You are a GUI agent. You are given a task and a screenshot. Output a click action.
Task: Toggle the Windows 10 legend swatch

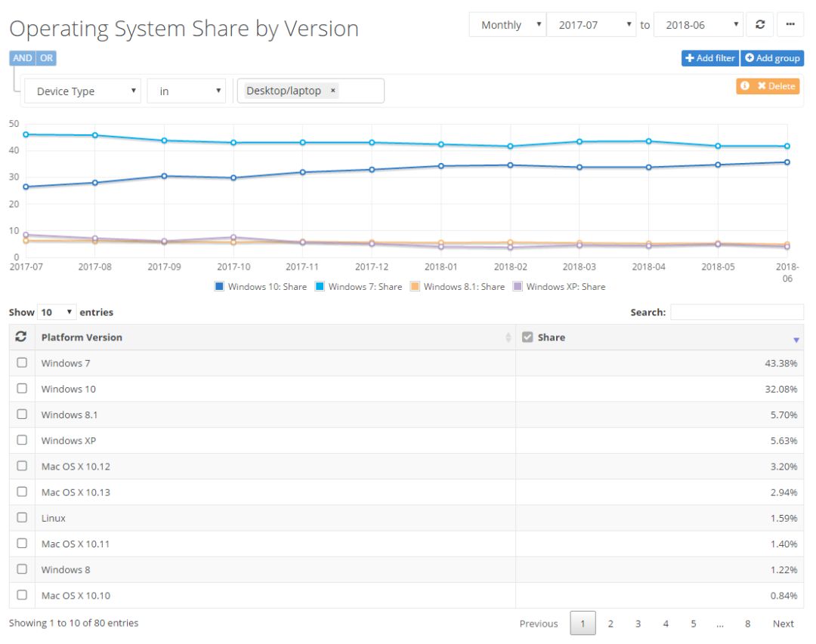point(219,286)
